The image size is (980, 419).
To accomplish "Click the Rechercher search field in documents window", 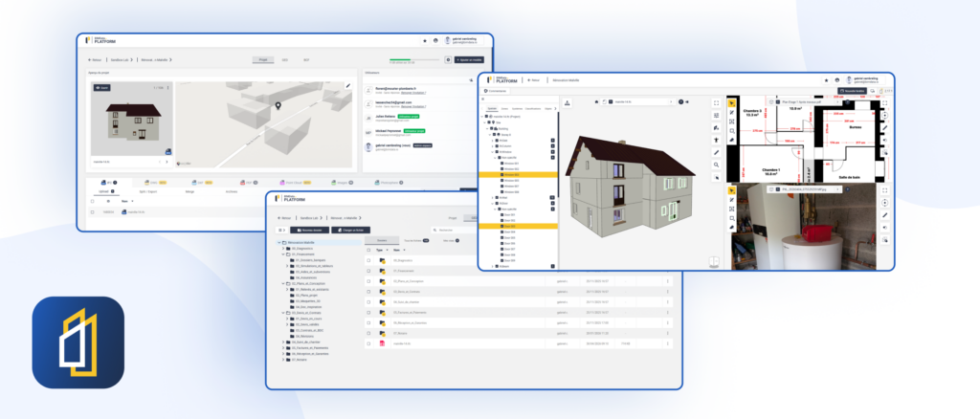I will pos(454,230).
